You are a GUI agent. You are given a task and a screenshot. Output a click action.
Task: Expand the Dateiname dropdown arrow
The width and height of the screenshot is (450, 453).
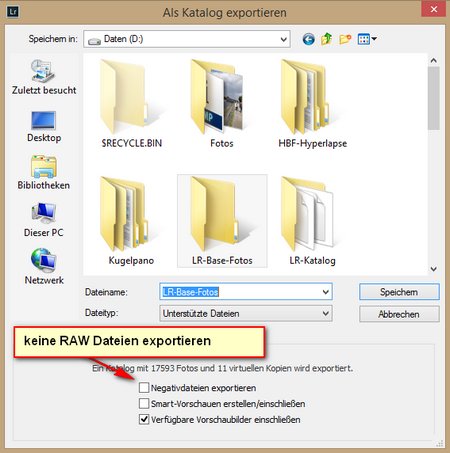click(326, 292)
